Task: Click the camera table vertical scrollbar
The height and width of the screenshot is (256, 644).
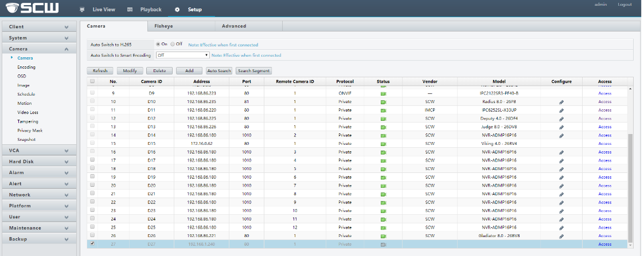Action: tap(631, 189)
